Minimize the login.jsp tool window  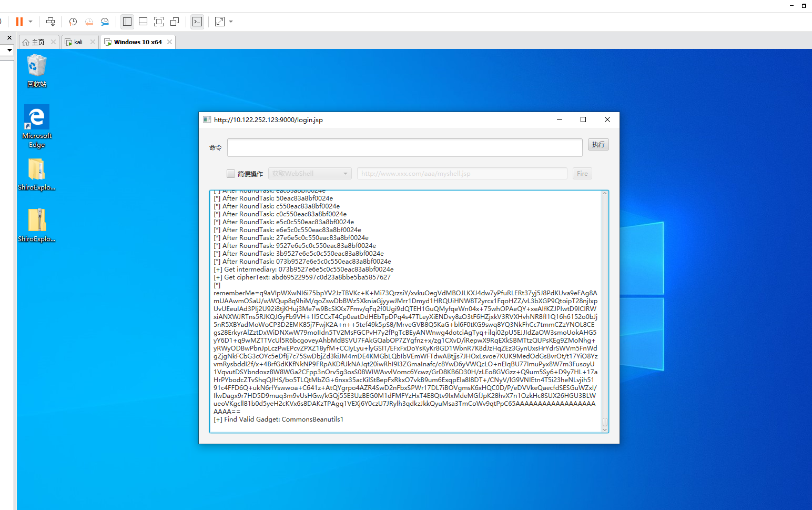pyautogui.click(x=560, y=119)
